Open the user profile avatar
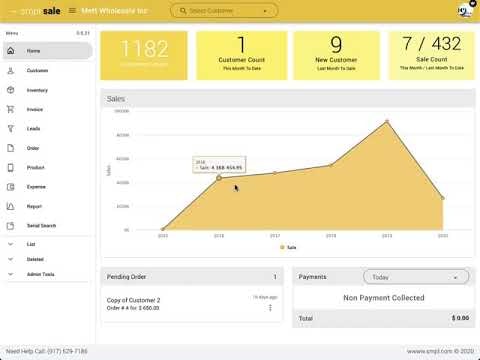This screenshot has width=480, height=360. [x=465, y=11]
